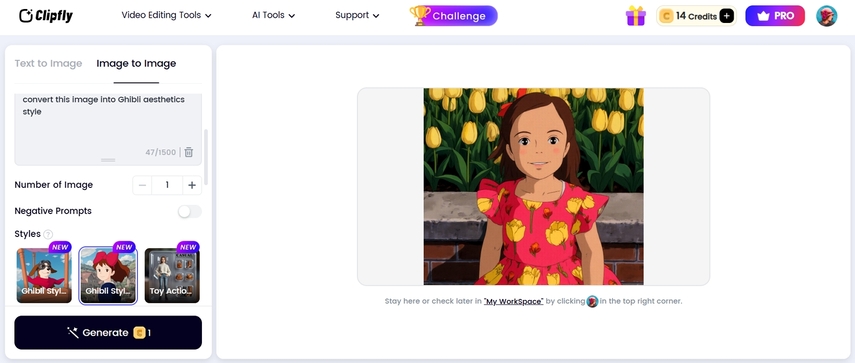Increase number of images with plus
This screenshot has height=363, width=855.
click(192, 185)
